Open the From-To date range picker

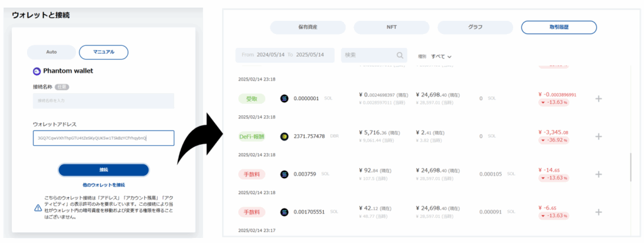285,55
